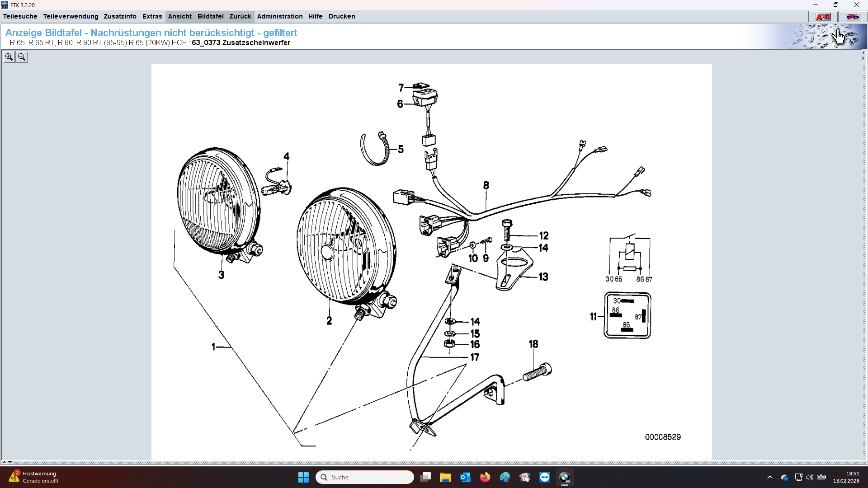
Task: Open the Zusatzinfo menu
Action: tap(120, 16)
